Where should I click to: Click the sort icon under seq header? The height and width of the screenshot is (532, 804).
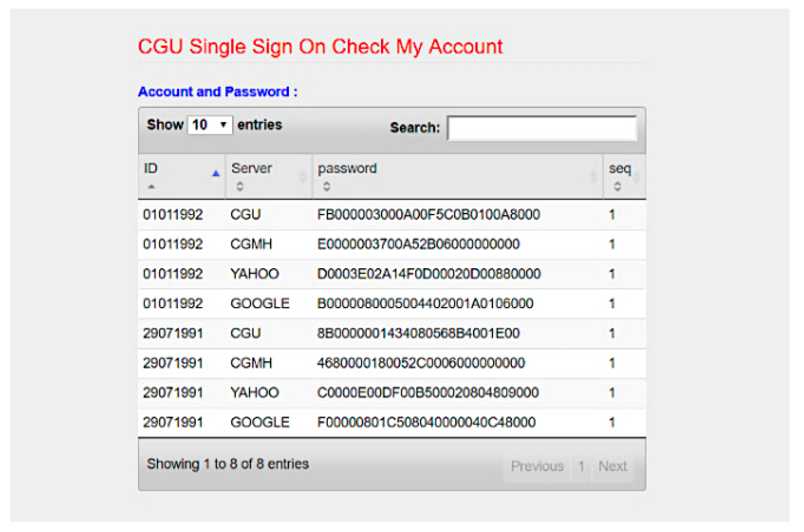tap(618, 186)
